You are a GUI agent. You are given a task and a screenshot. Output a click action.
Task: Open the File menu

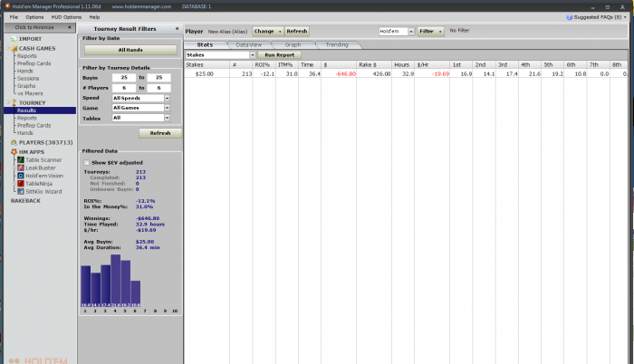14,17
